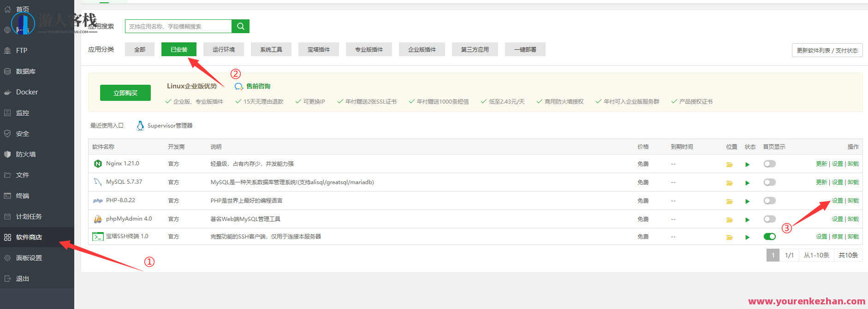Select the 企业版插件 category tab

point(422,49)
